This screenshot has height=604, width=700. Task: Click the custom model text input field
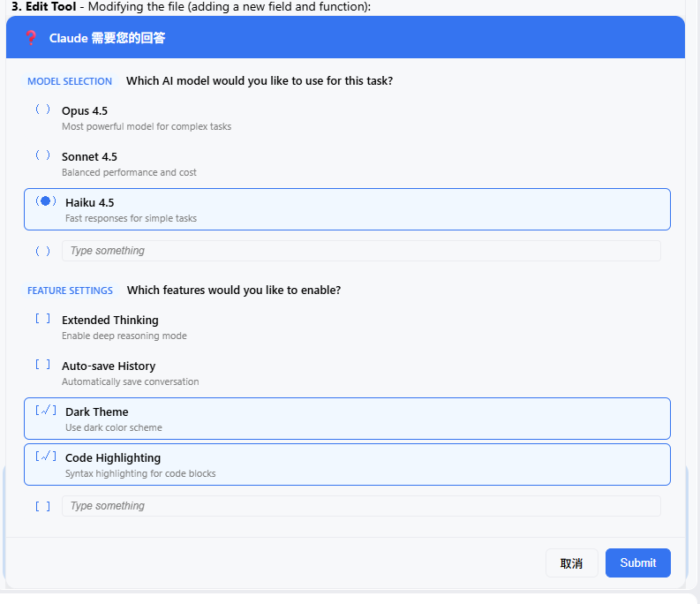361,251
